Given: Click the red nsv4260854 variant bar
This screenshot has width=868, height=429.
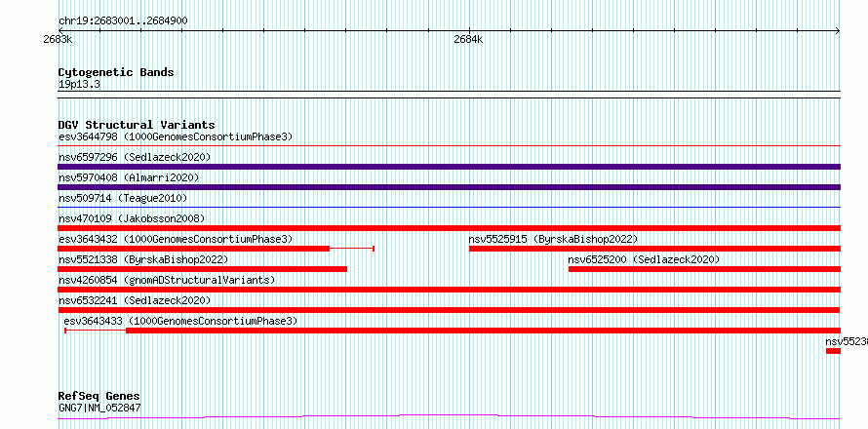Looking at the screenshot, I should click(449, 290).
